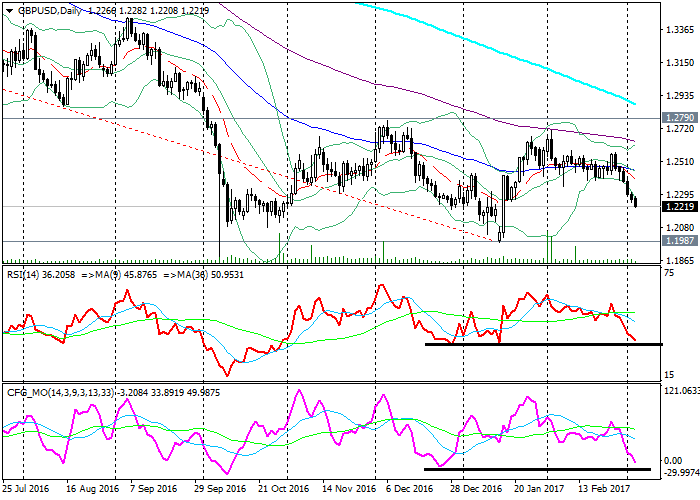700x500 pixels.
Task: Click the 1.2790 price level label
Action: tap(680, 117)
